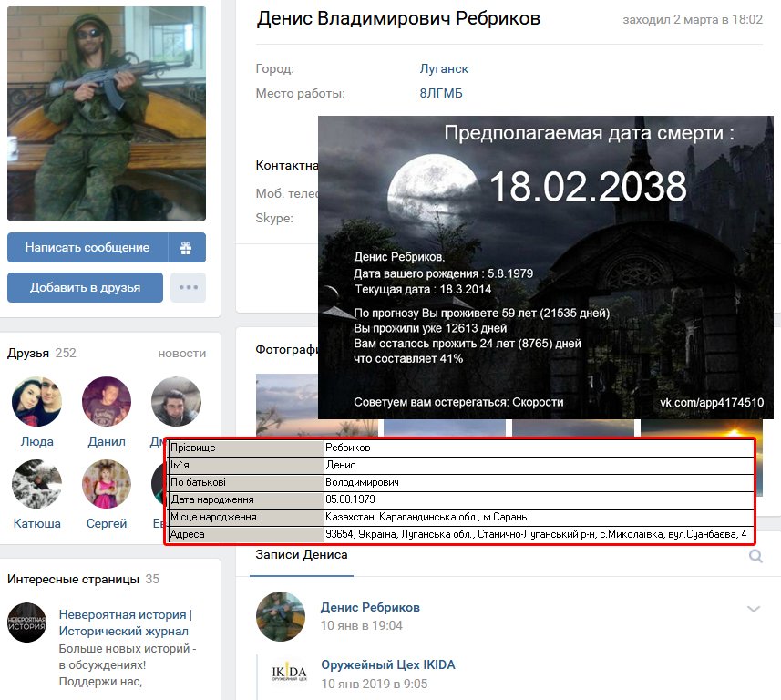Open friend Люда's avatar

tap(36, 402)
